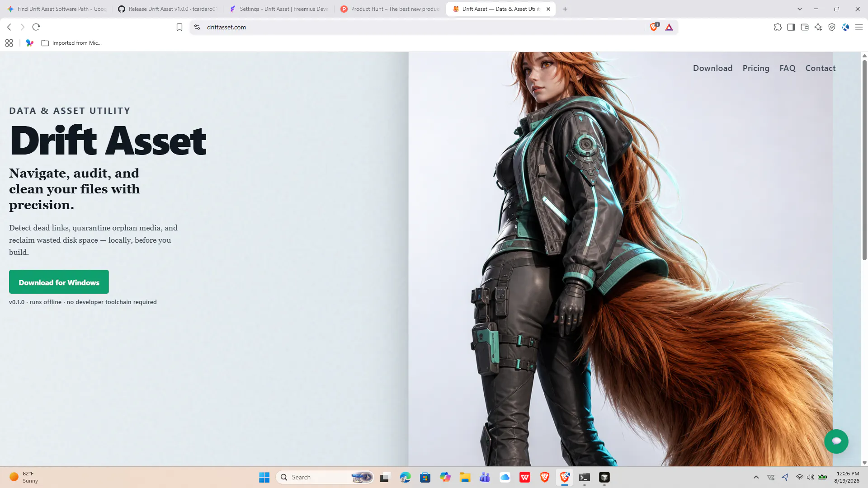Image resolution: width=868 pixels, height=488 pixels.
Task: Open Leo AI sparkle icon
Action: (x=818, y=27)
